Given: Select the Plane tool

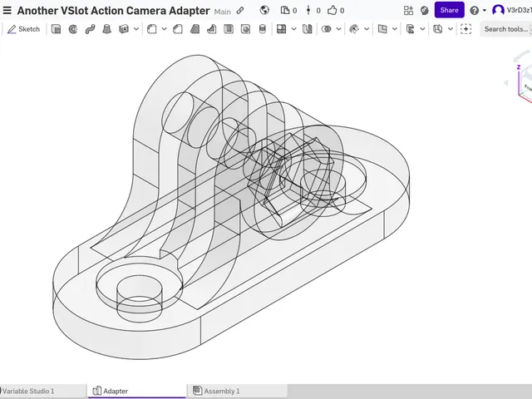Looking at the screenshot, I should (x=382, y=29).
